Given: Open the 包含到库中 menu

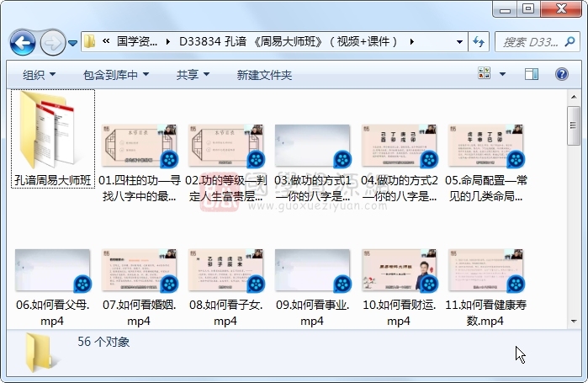Looking at the screenshot, I should [x=116, y=75].
